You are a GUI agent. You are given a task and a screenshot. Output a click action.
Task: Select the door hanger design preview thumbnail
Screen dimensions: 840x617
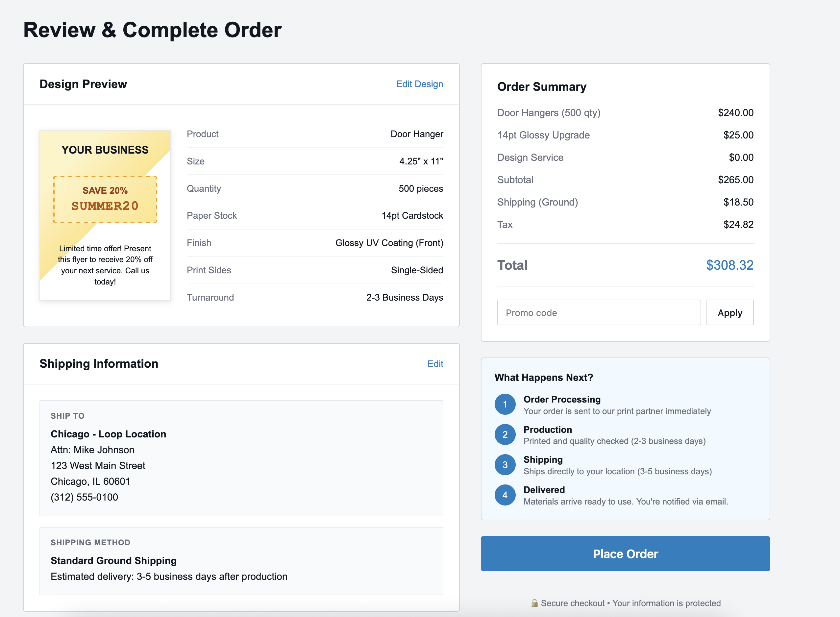[105, 215]
